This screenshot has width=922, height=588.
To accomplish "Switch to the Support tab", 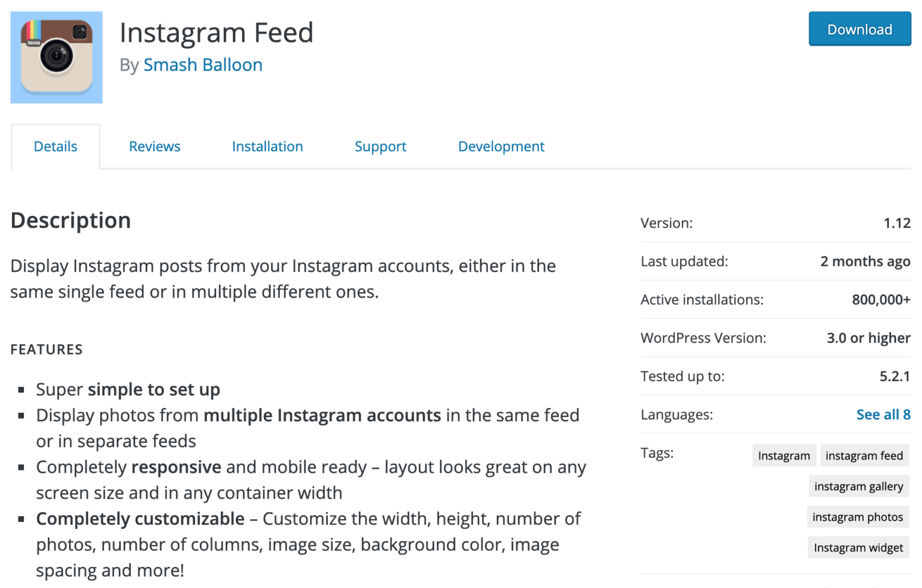I will 380,146.
